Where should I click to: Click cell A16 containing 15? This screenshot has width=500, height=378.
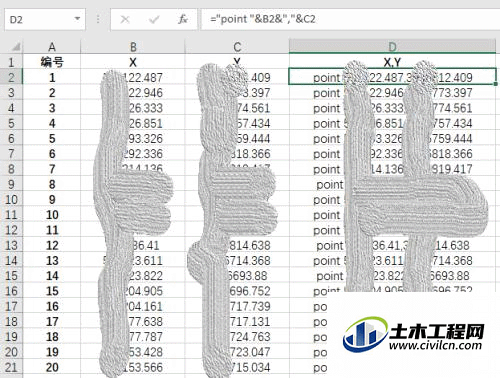pyautogui.click(x=52, y=291)
